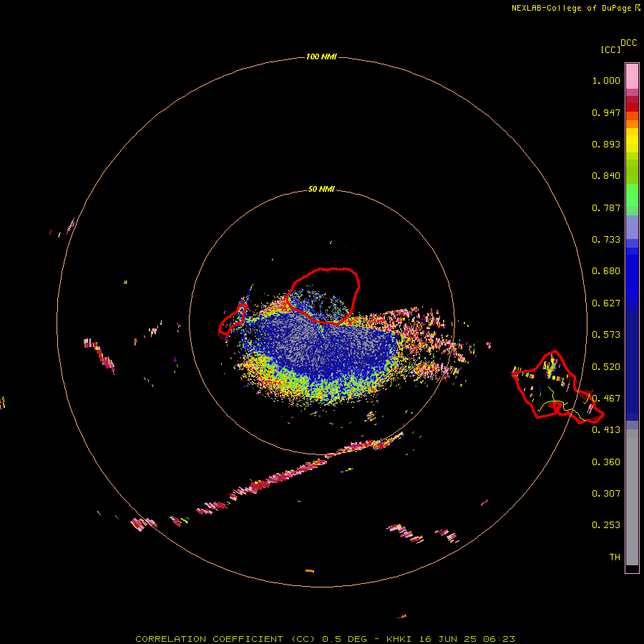
Task: Click the 0.947 scale value
Action: coord(606,112)
